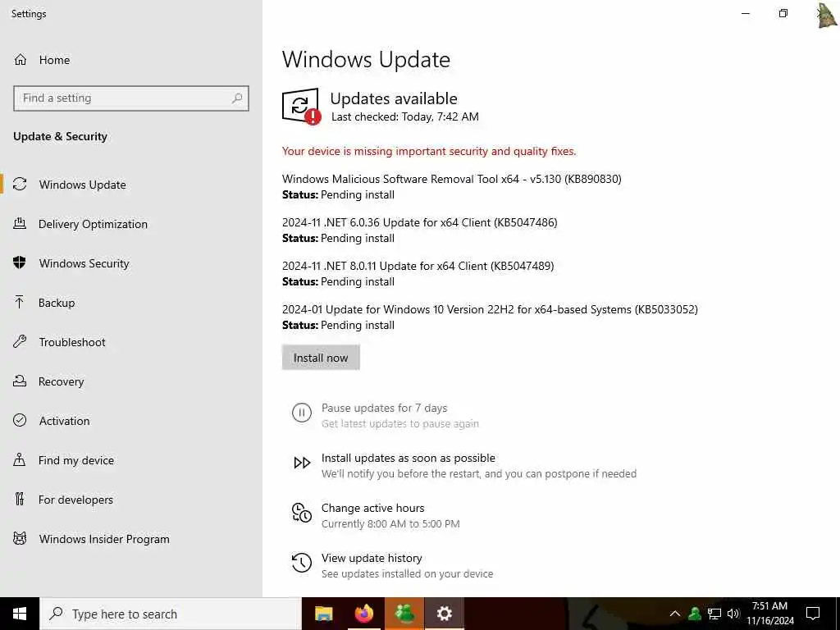Click the Activation checkmark circle icon
The height and width of the screenshot is (630, 840).
click(x=20, y=420)
